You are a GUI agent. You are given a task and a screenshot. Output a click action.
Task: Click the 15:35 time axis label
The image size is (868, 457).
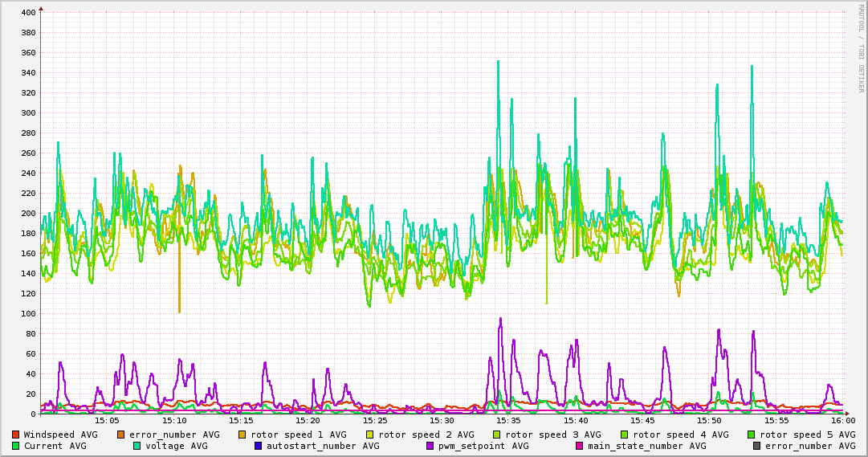pos(509,420)
